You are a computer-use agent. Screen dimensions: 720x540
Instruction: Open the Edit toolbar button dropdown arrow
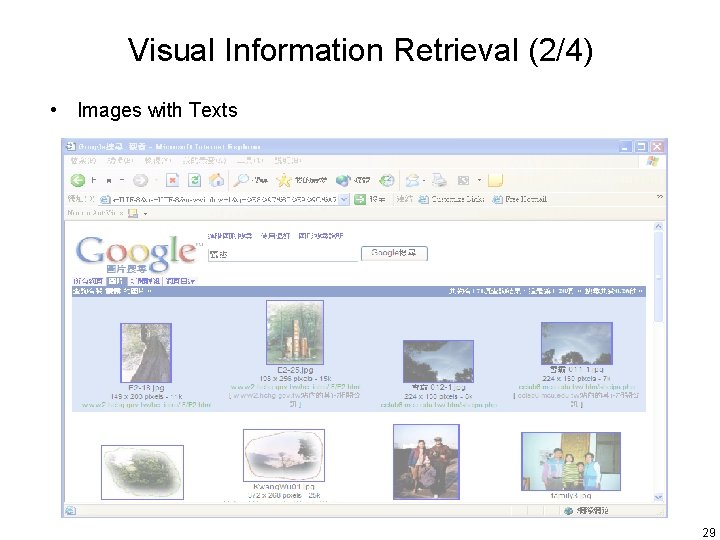pyautogui.click(x=479, y=180)
